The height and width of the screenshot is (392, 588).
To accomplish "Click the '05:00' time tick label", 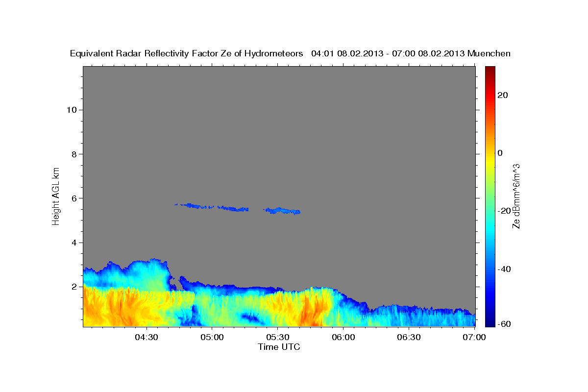I will [x=212, y=338].
